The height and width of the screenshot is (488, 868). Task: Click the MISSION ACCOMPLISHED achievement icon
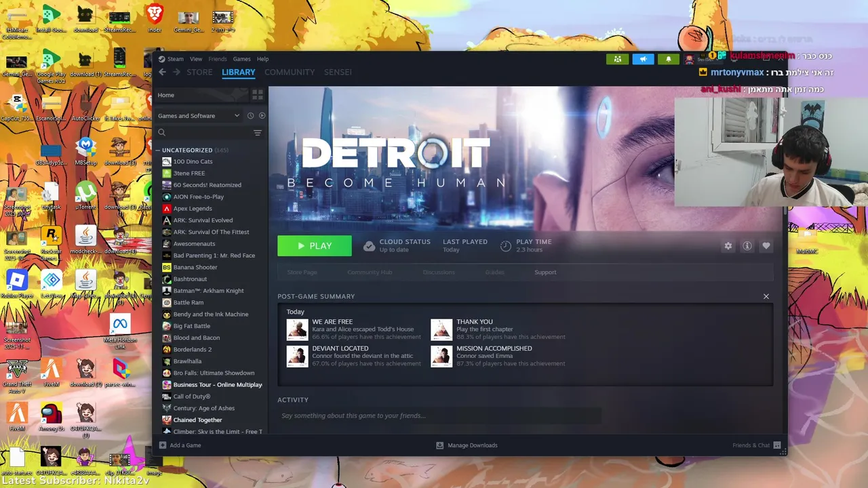(x=441, y=356)
